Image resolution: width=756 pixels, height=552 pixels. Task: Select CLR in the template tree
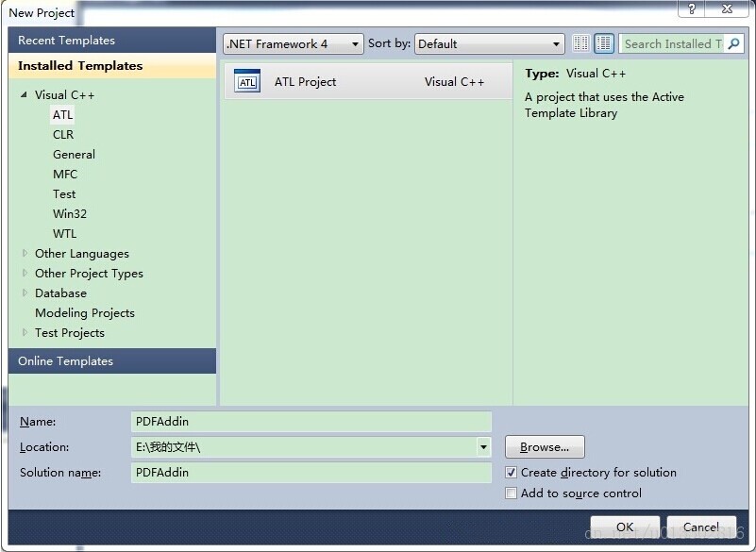coord(63,135)
